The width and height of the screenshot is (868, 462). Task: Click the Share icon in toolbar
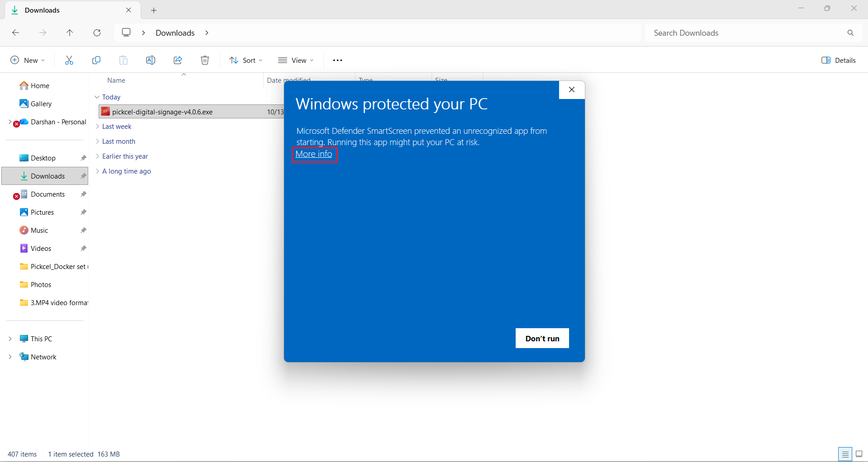tap(178, 60)
